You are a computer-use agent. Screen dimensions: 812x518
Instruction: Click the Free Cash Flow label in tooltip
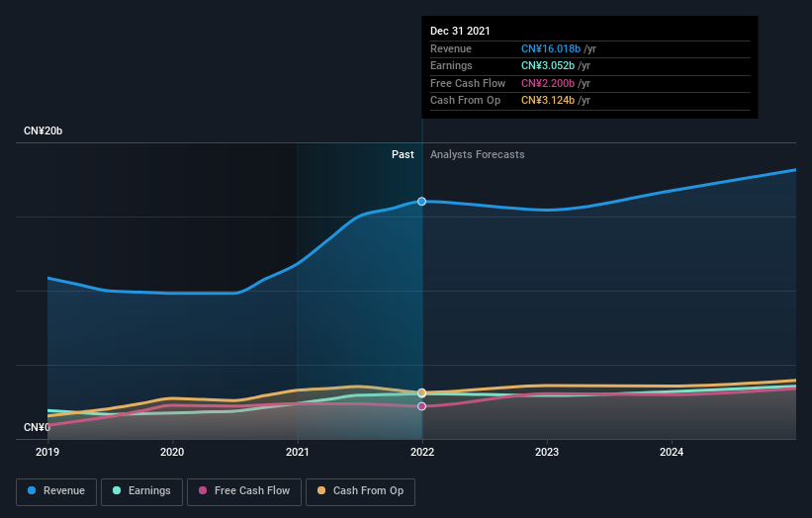coord(468,83)
